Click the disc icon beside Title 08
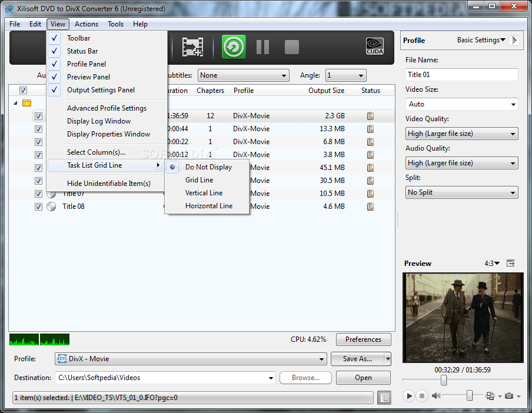This screenshot has height=413, width=532. [51, 206]
